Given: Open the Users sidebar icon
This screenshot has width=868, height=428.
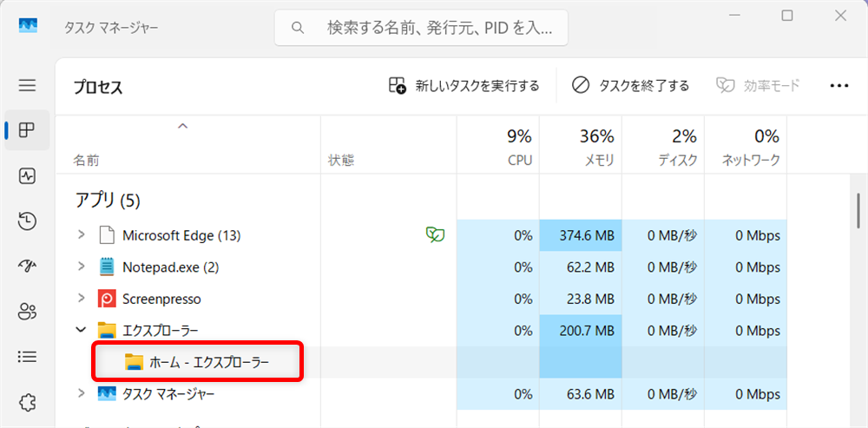Looking at the screenshot, I should point(27,312).
